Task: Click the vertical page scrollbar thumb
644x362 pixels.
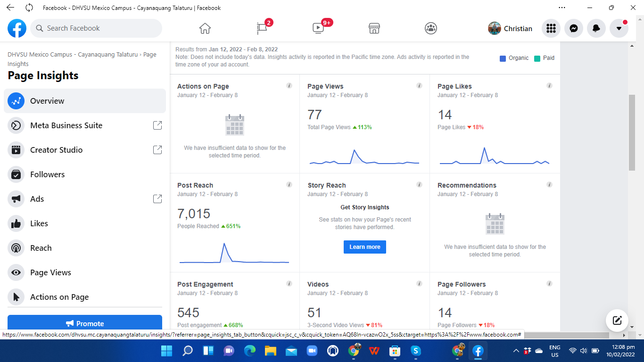Action: tap(632, 133)
